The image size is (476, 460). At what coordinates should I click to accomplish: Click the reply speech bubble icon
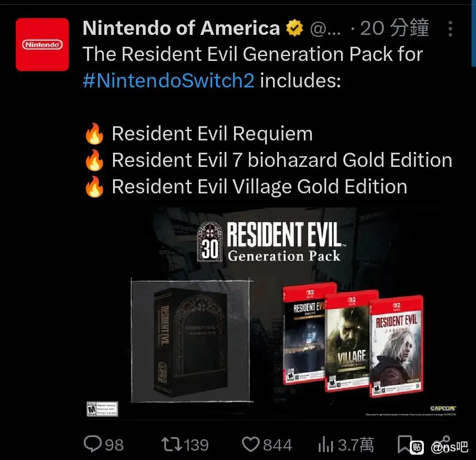point(93,444)
